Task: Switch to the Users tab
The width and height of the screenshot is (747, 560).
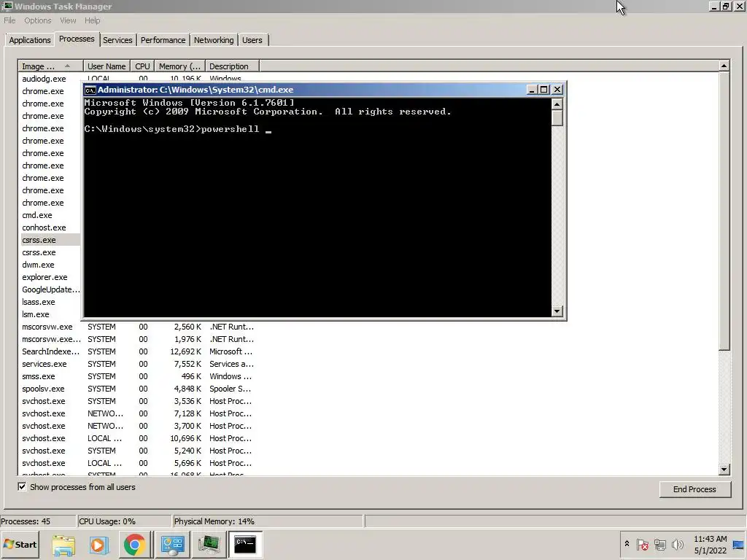Action: 252,40
